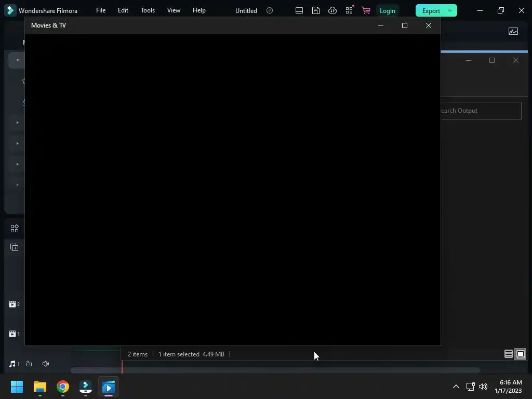Screen dimensions: 532x399
Task: Open File Explorer from the taskbar
Action: [x=39, y=387]
